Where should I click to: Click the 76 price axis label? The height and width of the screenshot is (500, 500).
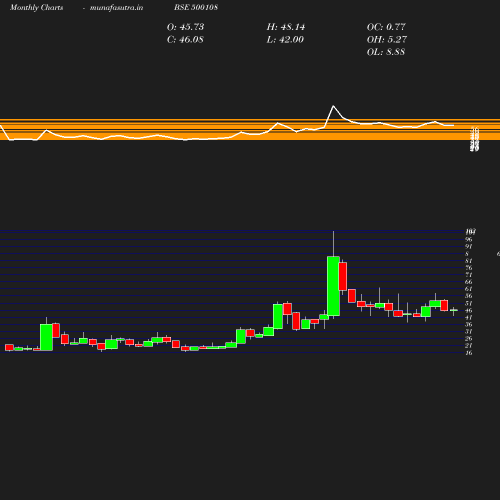pyautogui.click(x=469, y=268)
